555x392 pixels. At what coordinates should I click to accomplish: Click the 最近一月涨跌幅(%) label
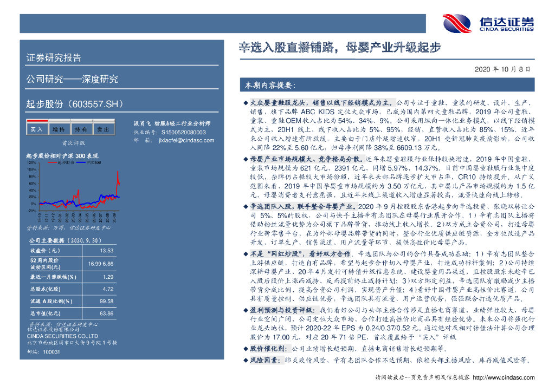coord(53,277)
